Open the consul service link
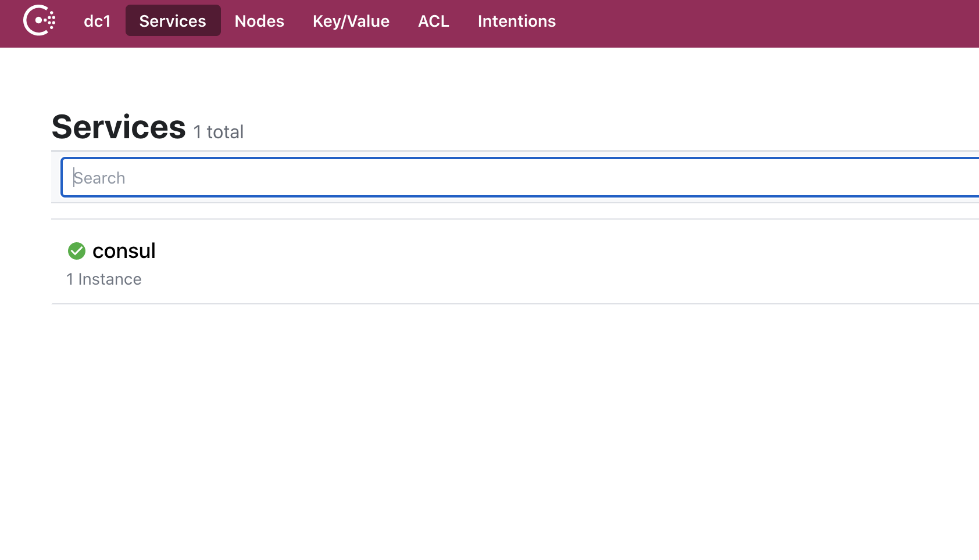The height and width of the screenshot is (560, 979). (124, 251)
